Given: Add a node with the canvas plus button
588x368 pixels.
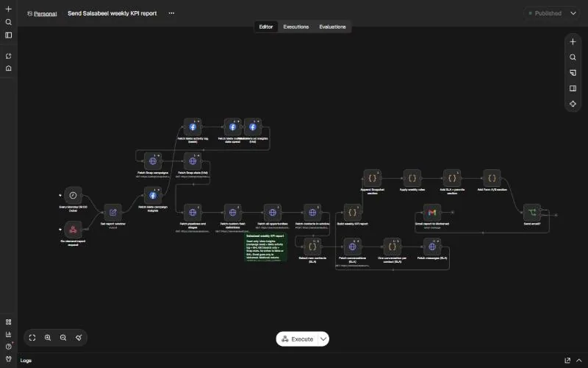Looking at the screenshot, I should tap(573, 42).
